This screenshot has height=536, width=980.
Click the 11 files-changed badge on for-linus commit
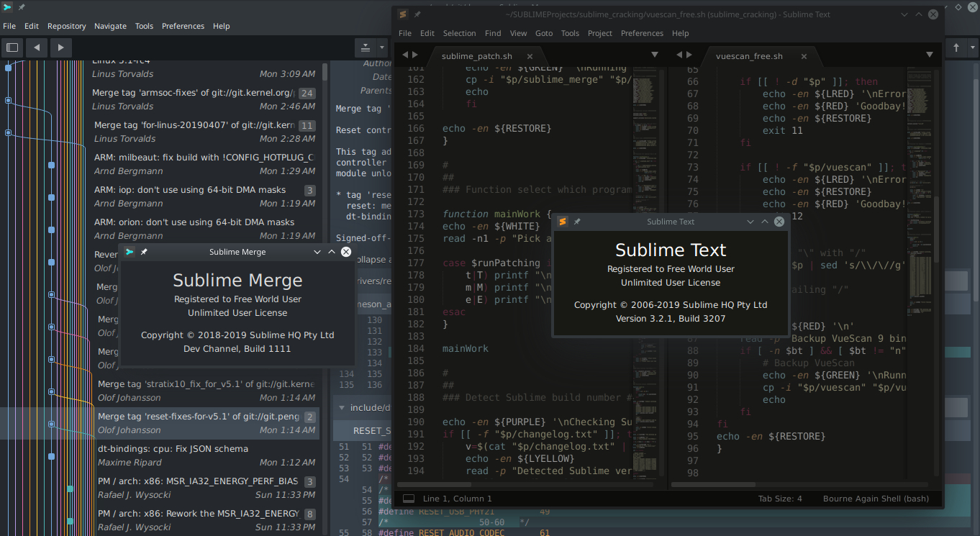click(307, 126)
